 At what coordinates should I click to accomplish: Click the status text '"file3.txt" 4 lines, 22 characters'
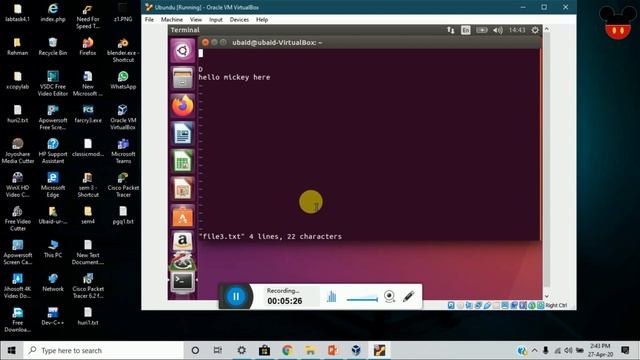click(270, 236)
